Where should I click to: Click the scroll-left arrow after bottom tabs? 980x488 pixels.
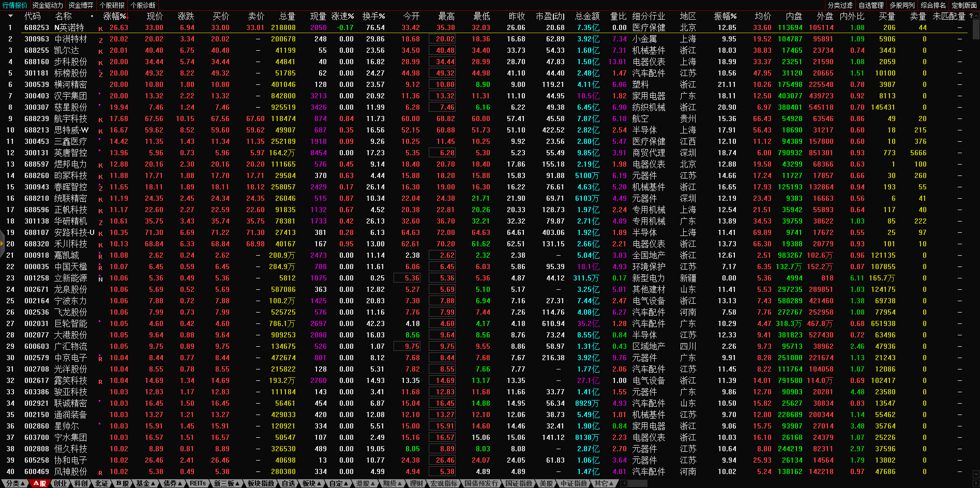pyautogui.click(x=624, y=483)
